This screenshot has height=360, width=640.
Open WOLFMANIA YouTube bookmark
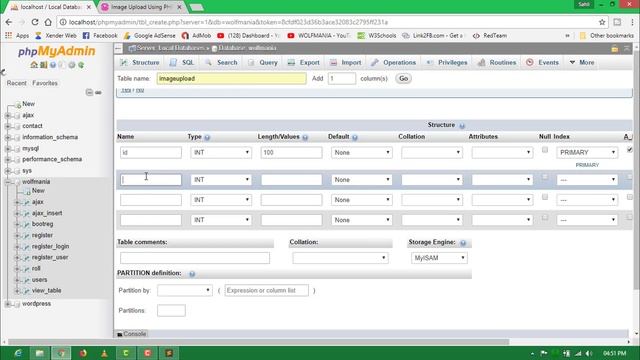pyautogui.click(x=319, y=36)
